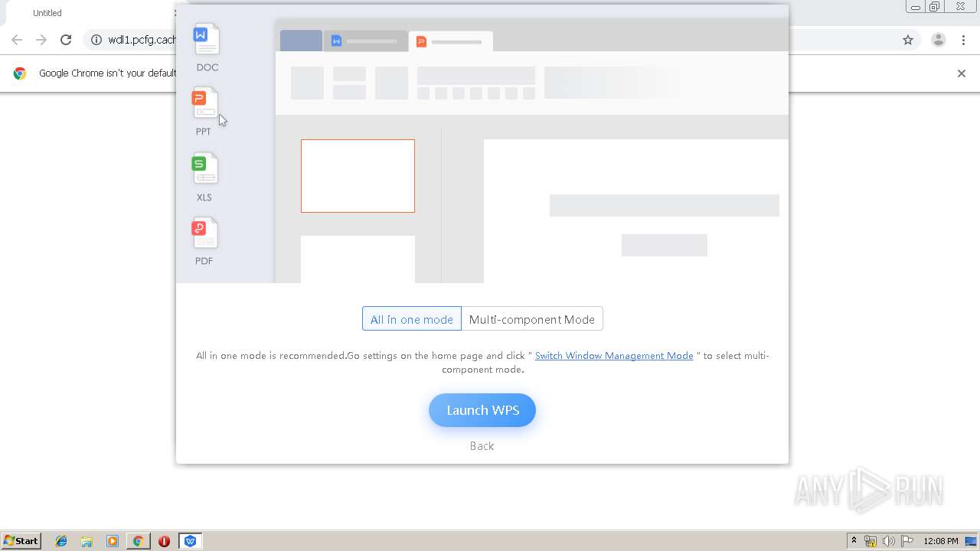Reload the Chrome page

click(x=66, y=40)
